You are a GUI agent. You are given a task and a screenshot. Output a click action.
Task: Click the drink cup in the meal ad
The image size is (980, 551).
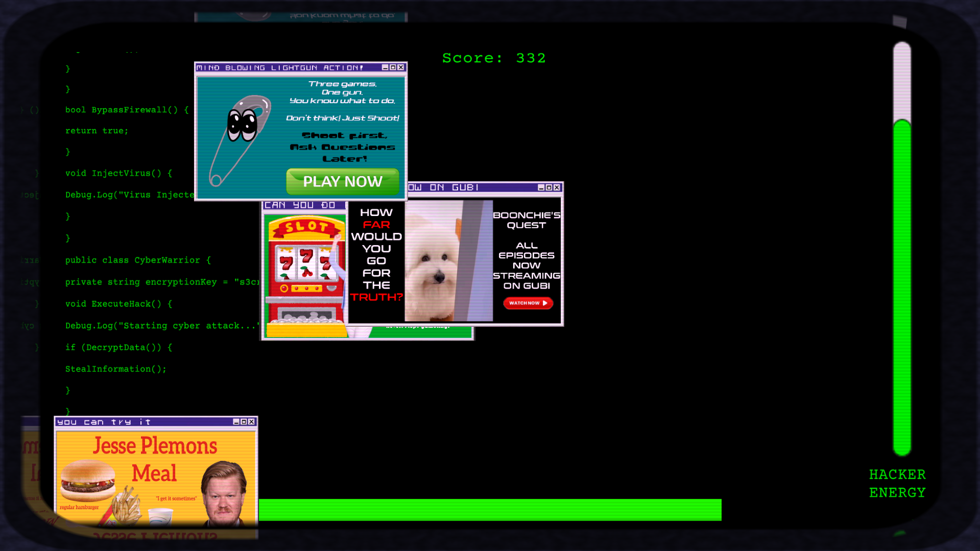(160, 516)
